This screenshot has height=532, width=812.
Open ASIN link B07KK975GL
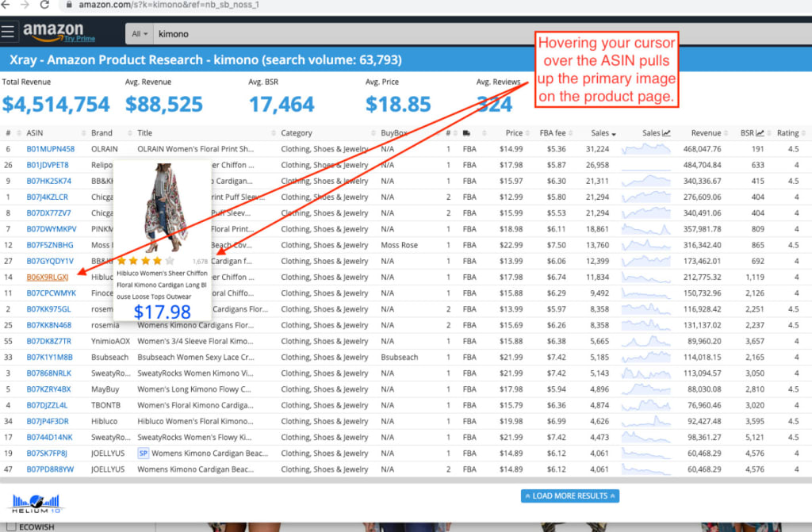[48, 309]
